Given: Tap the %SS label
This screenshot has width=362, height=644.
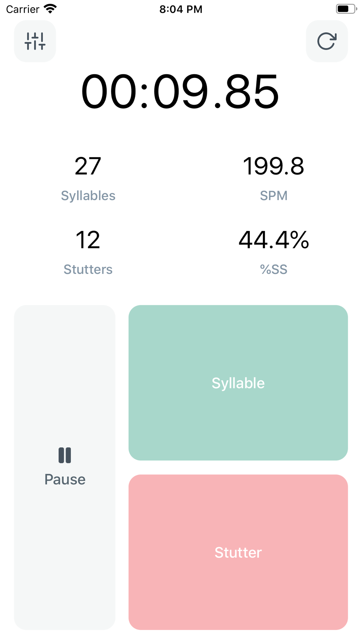Looking at the screenshot, I should [x=273, y=269].
